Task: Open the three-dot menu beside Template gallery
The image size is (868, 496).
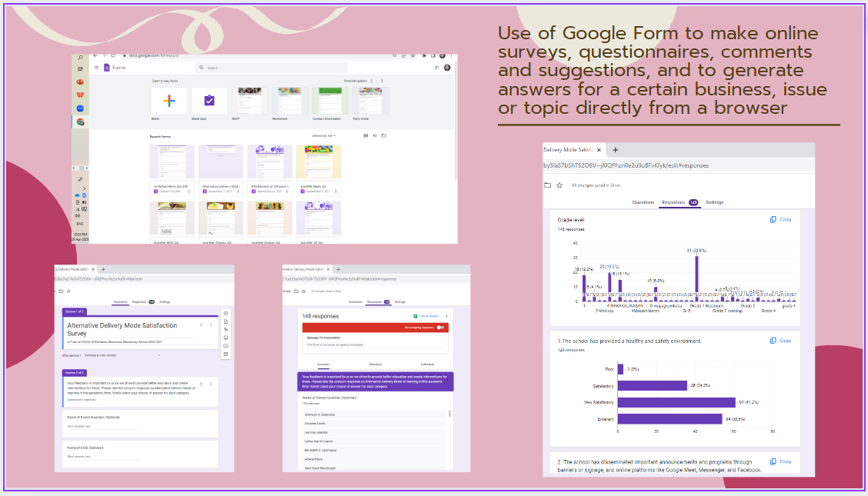Action: point(382,81)
